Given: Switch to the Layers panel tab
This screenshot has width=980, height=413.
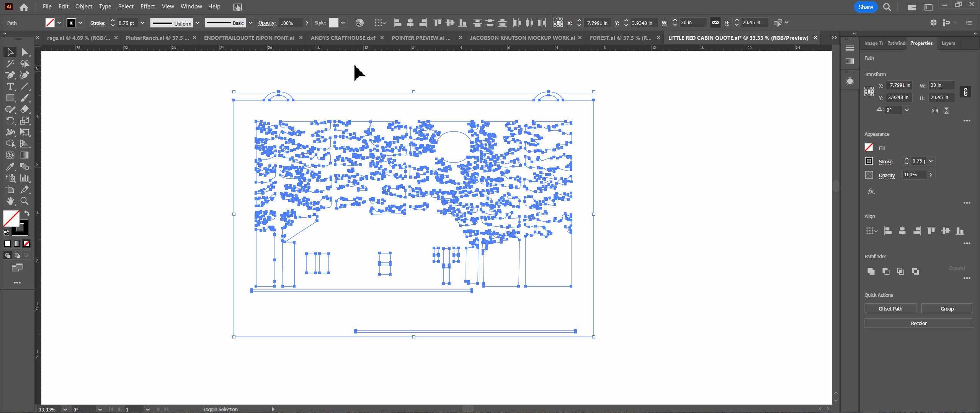Looking at the screenshot, I should click(948, 43).
